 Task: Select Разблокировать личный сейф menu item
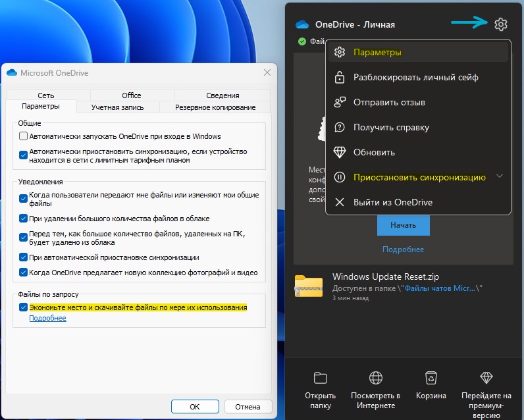click(418, 77)
